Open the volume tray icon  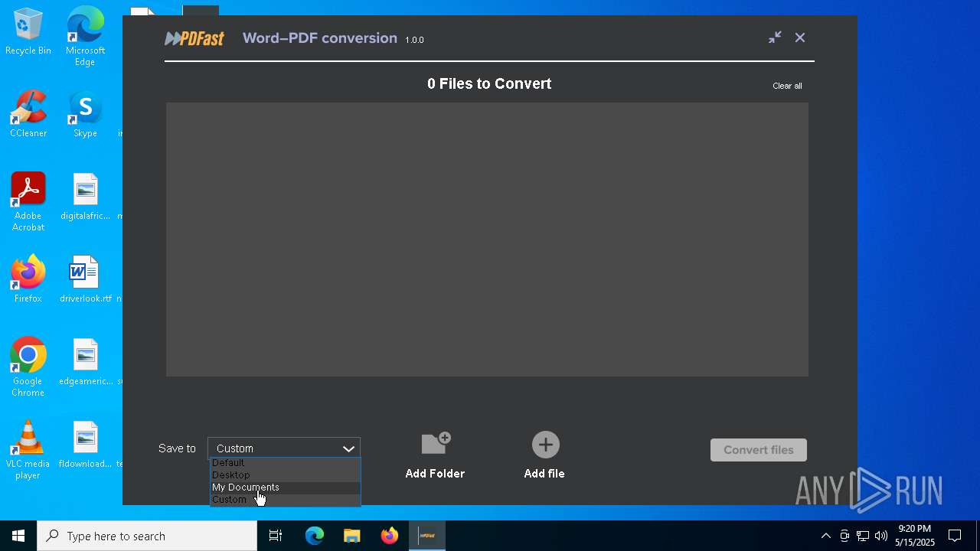pos(881,536)
